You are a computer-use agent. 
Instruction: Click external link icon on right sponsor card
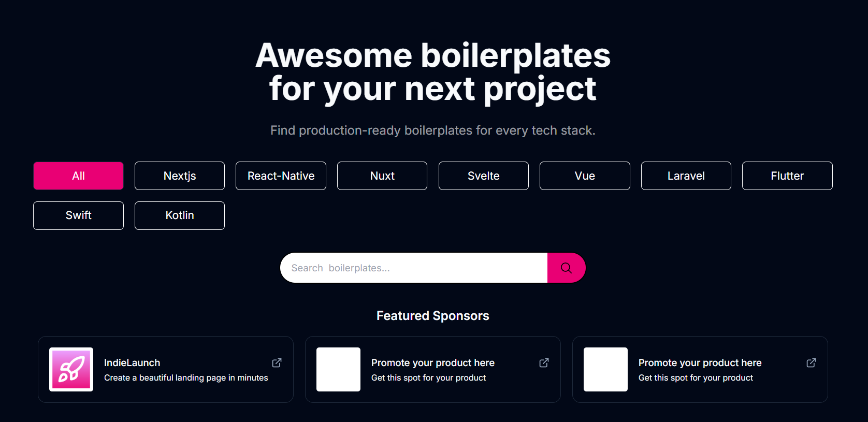click(811, 362)
